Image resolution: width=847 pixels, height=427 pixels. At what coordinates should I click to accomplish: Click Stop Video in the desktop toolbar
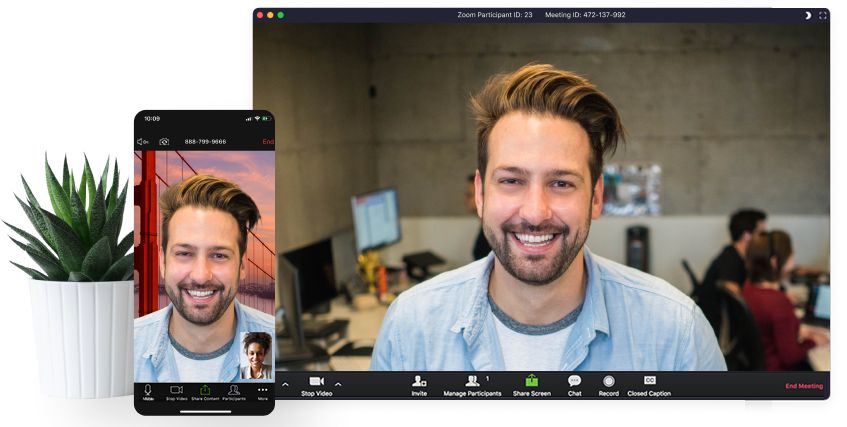316,384
